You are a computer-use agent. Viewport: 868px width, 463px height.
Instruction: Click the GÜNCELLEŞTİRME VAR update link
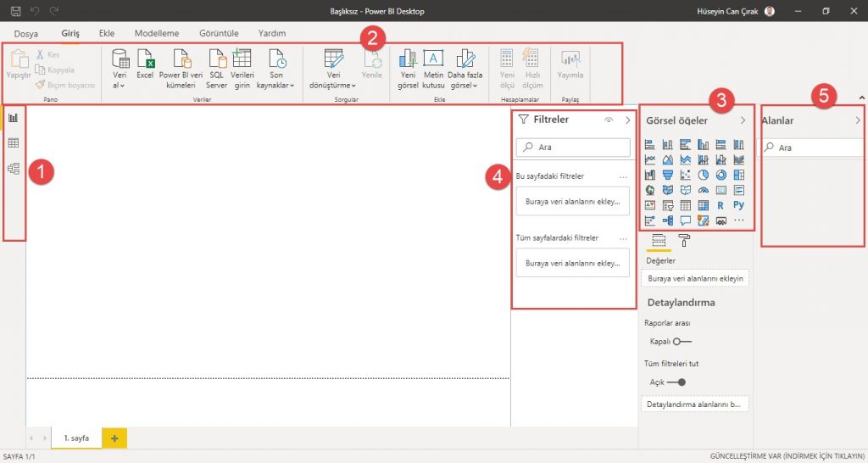tap(787, 456)
